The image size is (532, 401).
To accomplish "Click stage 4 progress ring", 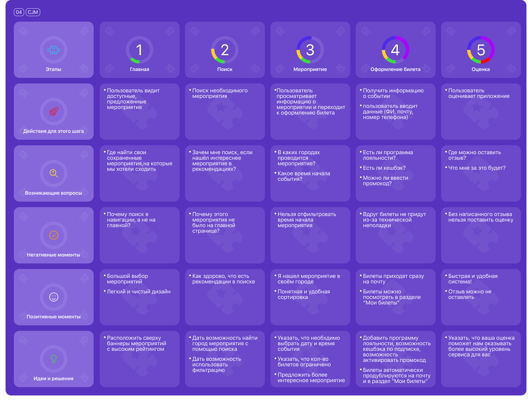I will pyautogui.click(x=395, y=50).
